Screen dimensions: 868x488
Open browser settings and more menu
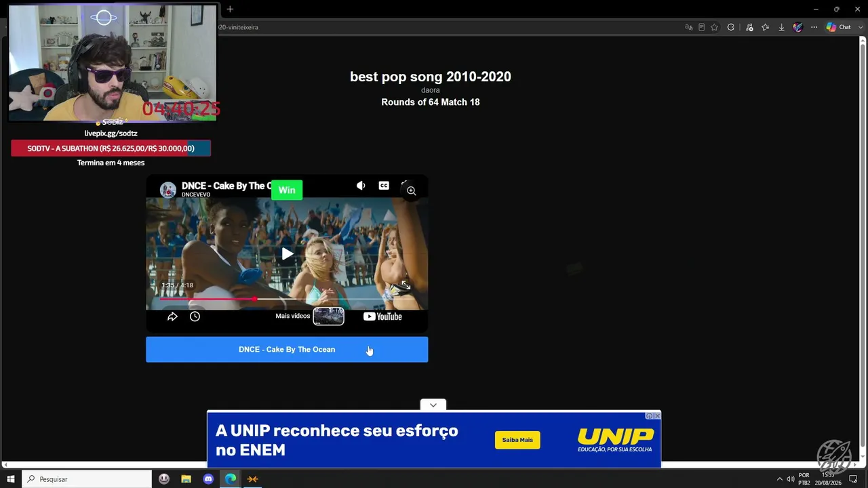[x=814, y=27]
